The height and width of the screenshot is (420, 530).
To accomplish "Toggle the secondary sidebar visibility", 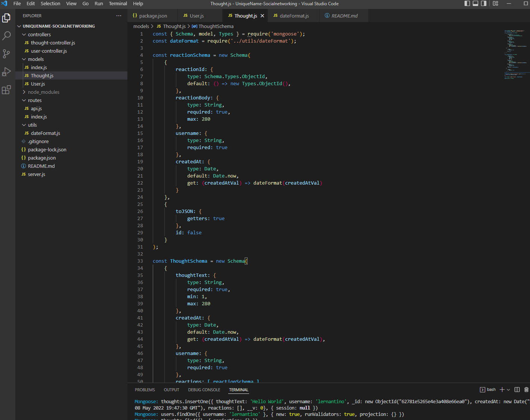I will [483, 3].
